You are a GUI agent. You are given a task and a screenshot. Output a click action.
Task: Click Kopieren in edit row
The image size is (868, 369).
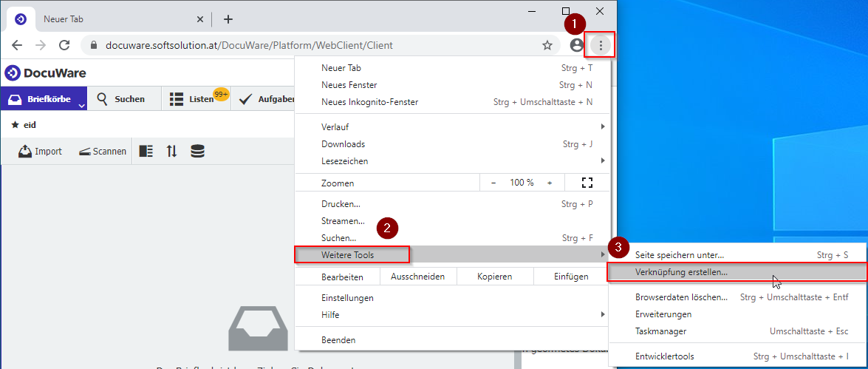click(495, 277)
